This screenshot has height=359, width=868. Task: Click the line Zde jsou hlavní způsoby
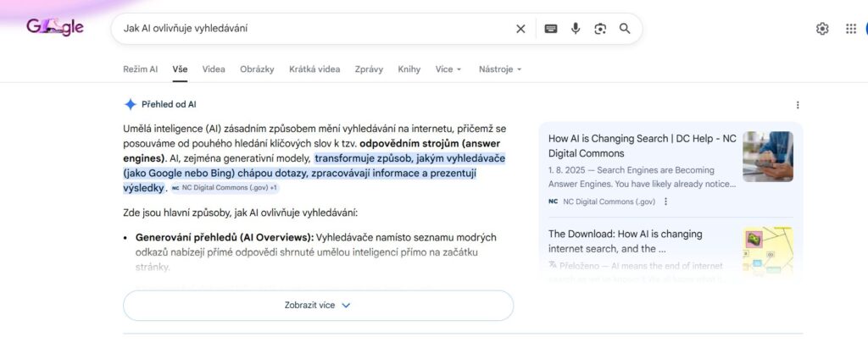[x=241, y=213]
